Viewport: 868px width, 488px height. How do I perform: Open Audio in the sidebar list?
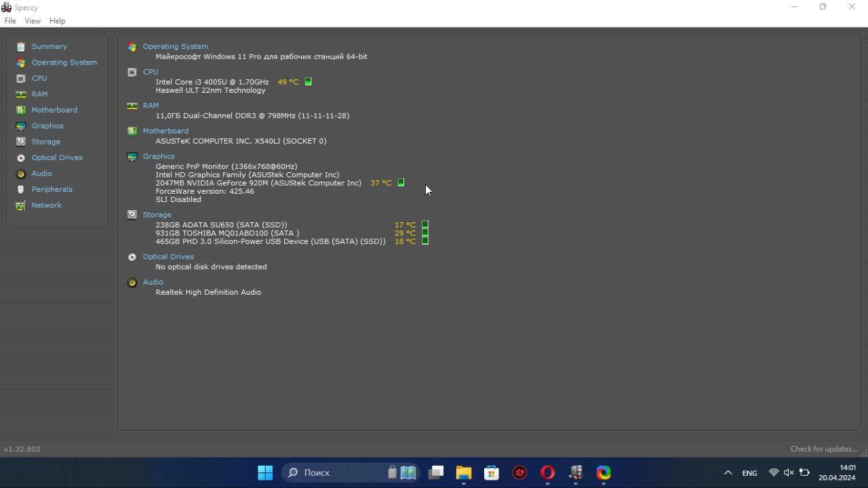[x=41, y=174]
